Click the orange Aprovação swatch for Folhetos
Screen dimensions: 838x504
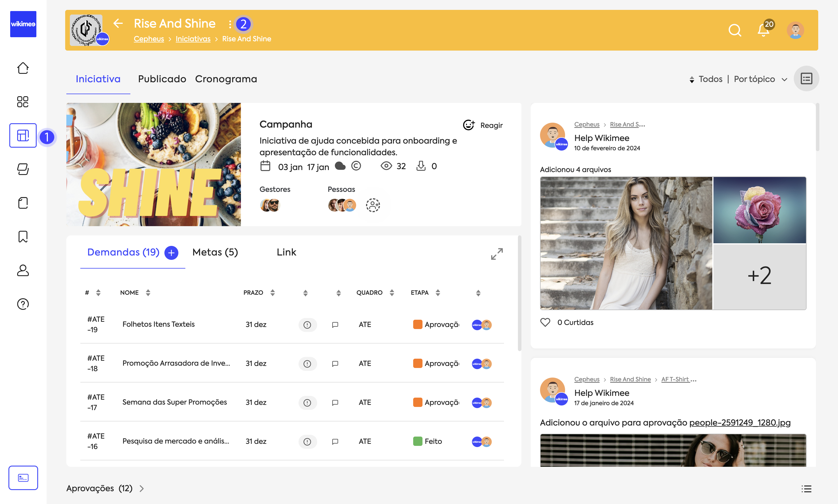(417, 324)
